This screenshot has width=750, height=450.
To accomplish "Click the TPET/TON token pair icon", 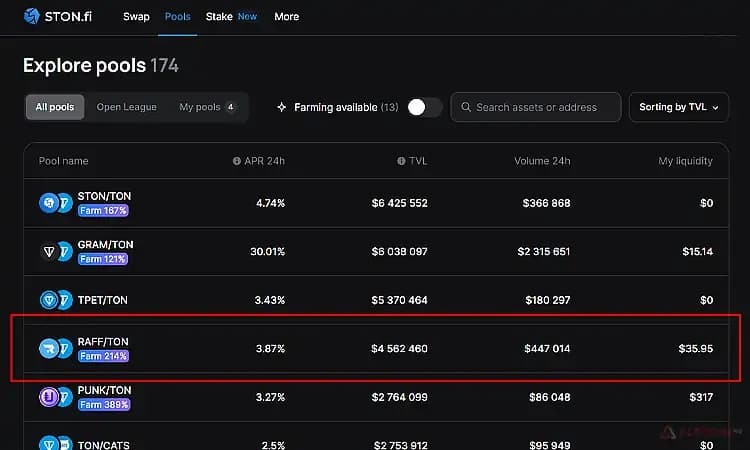I will click(56, 300).
